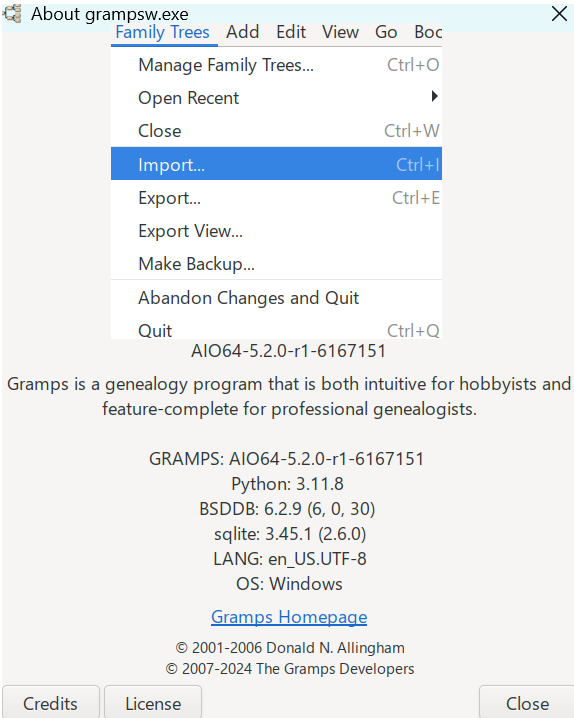Click the License button
Viewport: 574px width, 718px height.
153,703
